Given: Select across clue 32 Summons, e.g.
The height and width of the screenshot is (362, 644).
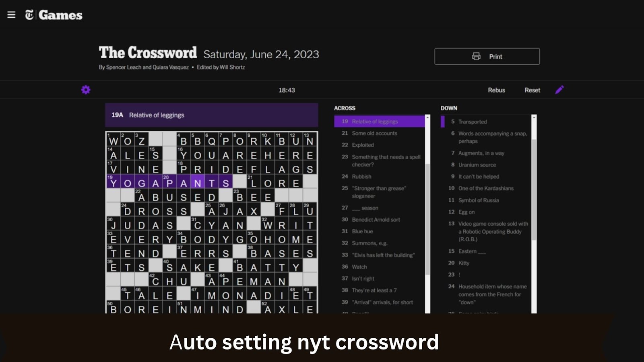Looking at the screenshot, I should pyautogui.click(x=379, y=243).
